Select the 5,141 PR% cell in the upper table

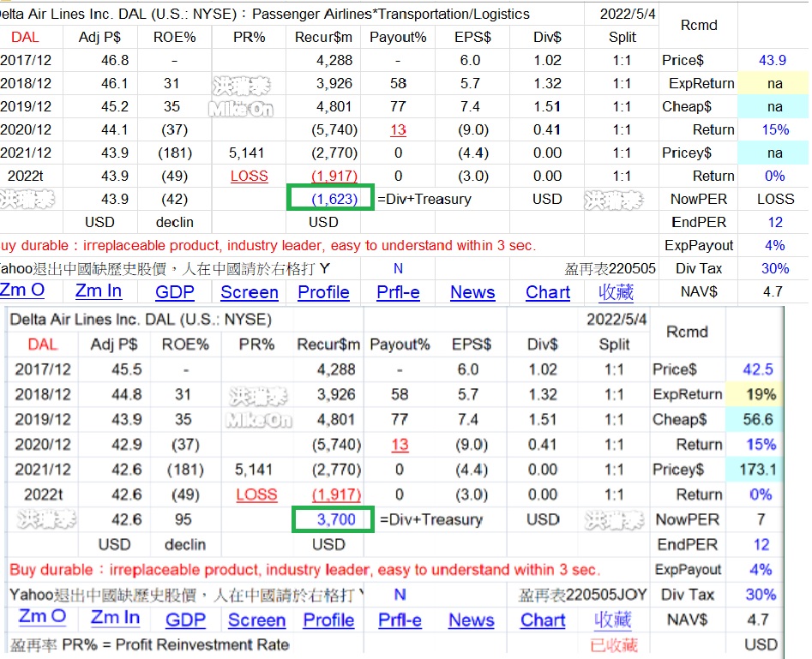click(246, 153)
